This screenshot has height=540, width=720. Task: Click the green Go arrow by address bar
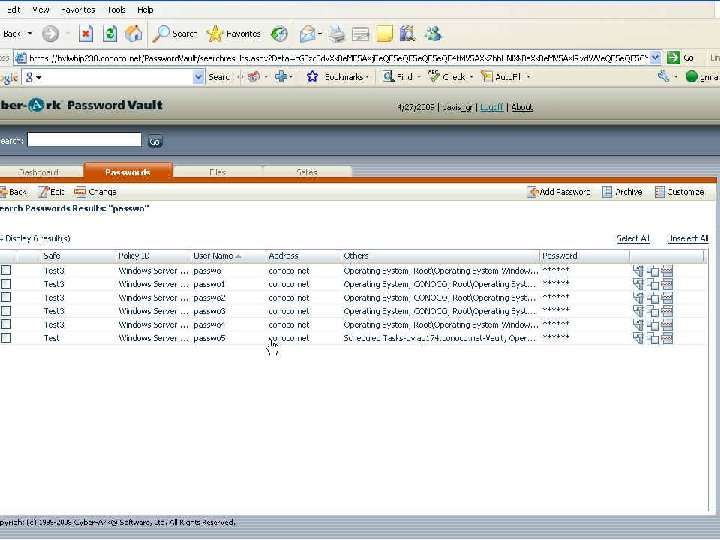click(x=673, y=58)
